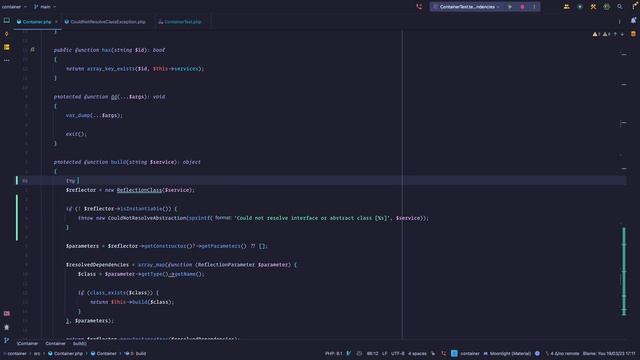The height and width of the screenshot is (360, 640).
Task: Click the container widget in status bar
Action: pyautogui.click(x=470, y=354)
